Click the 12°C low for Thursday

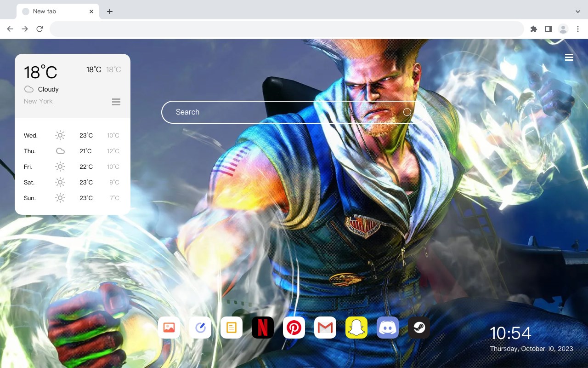[x=113, y=151]
